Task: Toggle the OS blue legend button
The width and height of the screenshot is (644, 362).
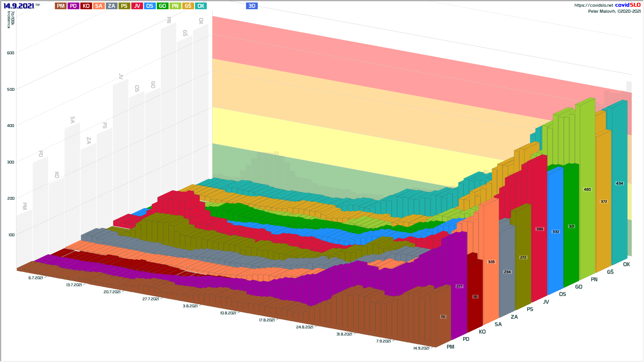Action: coord(150,6)
